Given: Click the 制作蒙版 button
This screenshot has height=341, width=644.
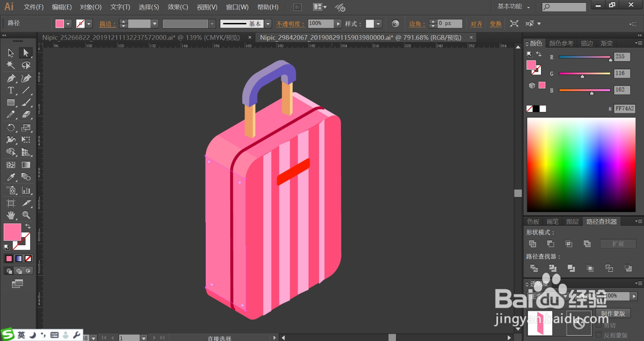Looking at the screenshot, I should (613, 313).
